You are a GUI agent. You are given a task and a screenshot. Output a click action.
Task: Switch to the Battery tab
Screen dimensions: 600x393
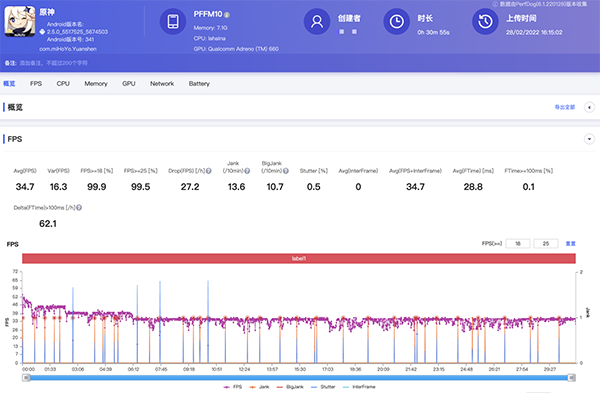(x=199, y=83)
